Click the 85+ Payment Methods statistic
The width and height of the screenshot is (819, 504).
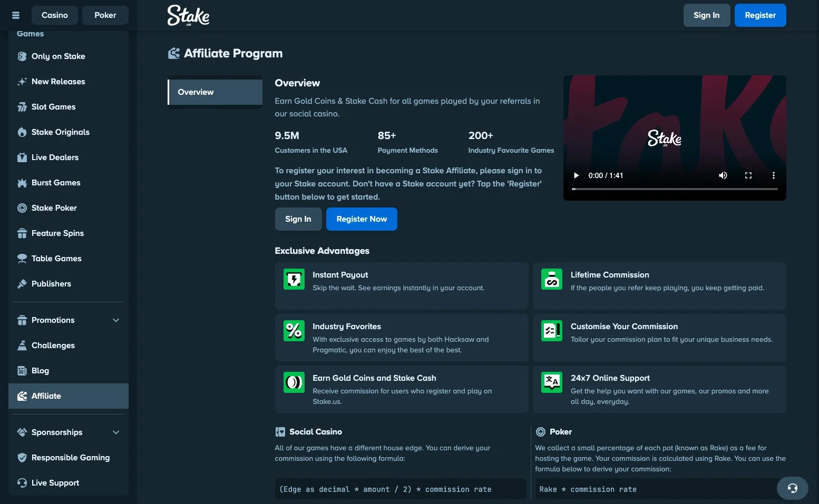click(x=408, y=142)
